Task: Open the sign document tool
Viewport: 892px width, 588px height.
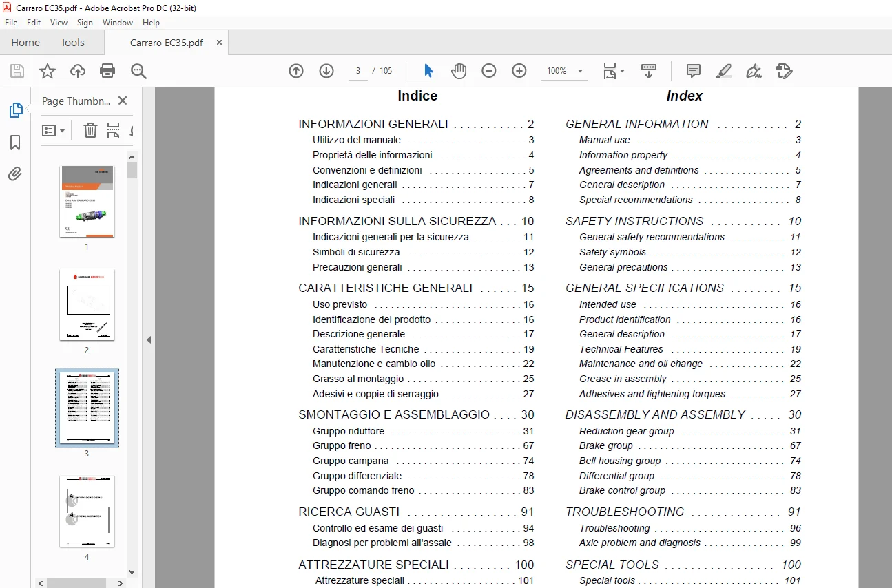Action: (754, 71)
